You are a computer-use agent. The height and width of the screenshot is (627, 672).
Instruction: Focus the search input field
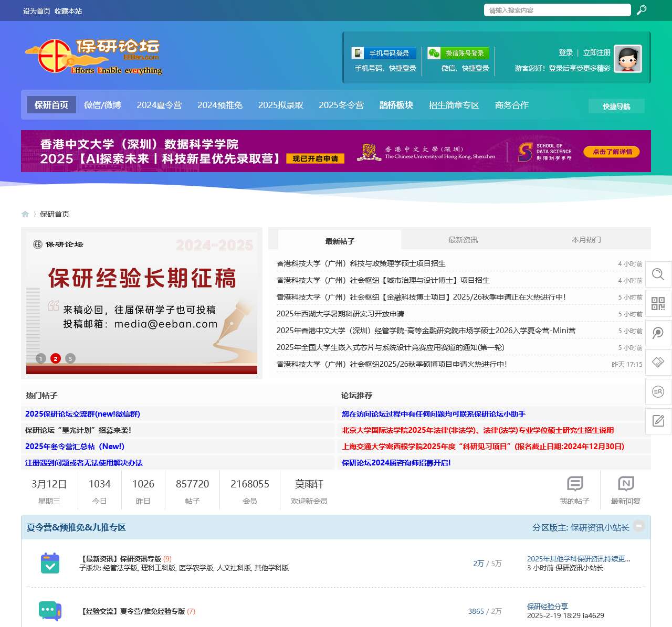pos(557,10)
